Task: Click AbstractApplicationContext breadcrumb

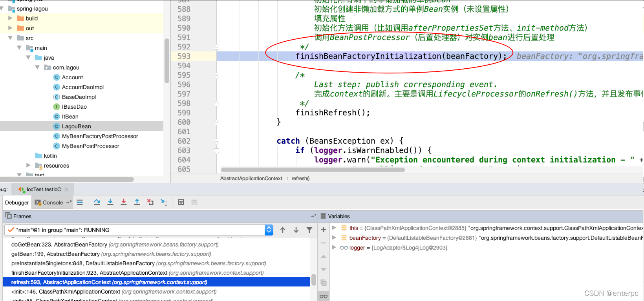Action: click(x=251, y=179)
